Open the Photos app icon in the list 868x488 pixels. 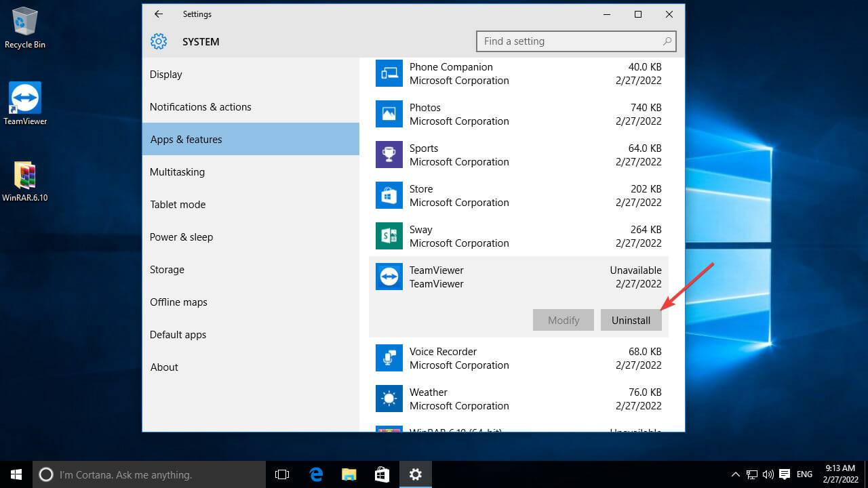click(x=389, y=114)
